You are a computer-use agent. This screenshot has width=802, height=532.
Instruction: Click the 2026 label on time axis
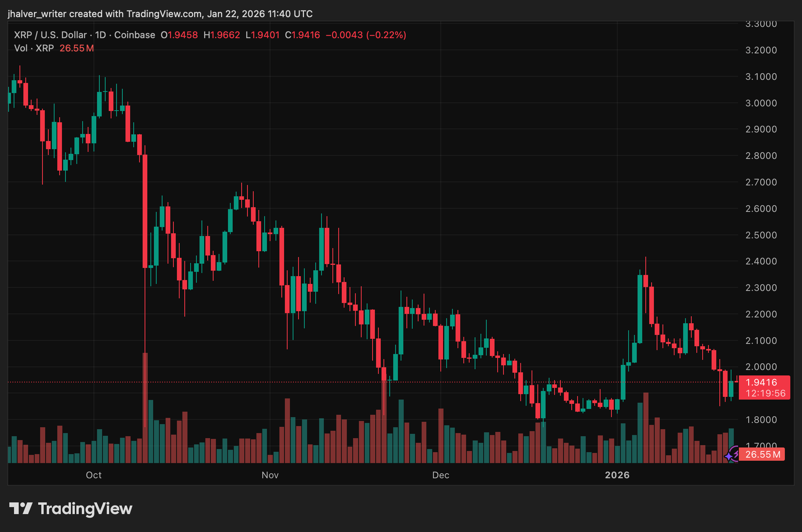coord(617,475)
